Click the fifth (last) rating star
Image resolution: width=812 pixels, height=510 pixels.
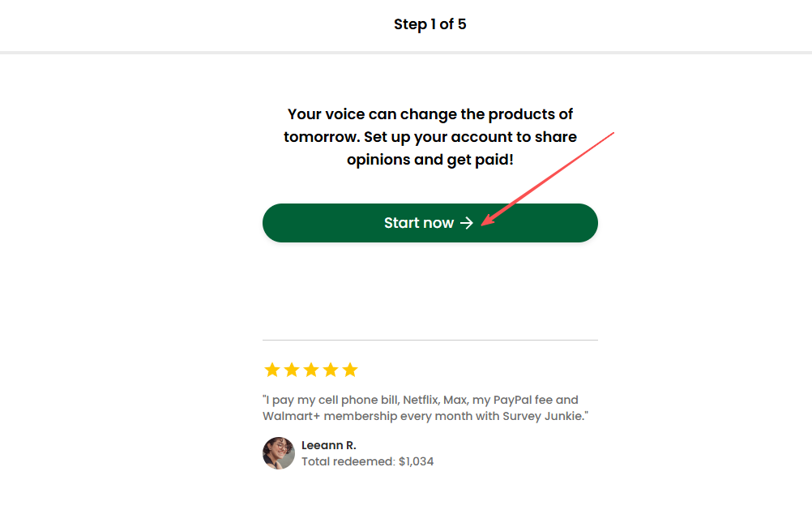(350, 370)
